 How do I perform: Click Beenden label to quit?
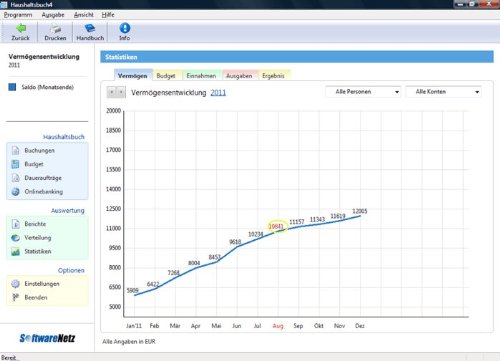click(x=36, y=297)
